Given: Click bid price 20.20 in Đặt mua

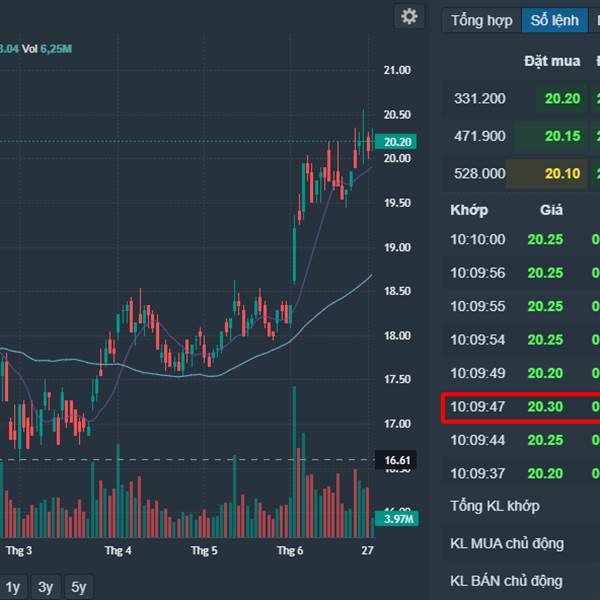Looking at the screenshot, I should (562, 99).
